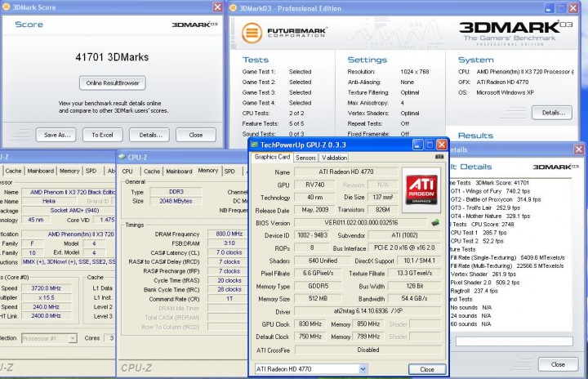
Task: Click the Online ResultBrowser button
Action: click(113, 83)
